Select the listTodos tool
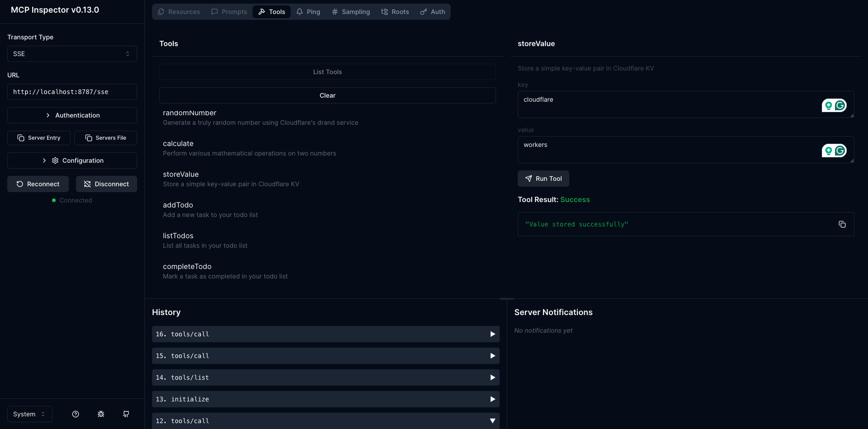 tap(328, 240)
